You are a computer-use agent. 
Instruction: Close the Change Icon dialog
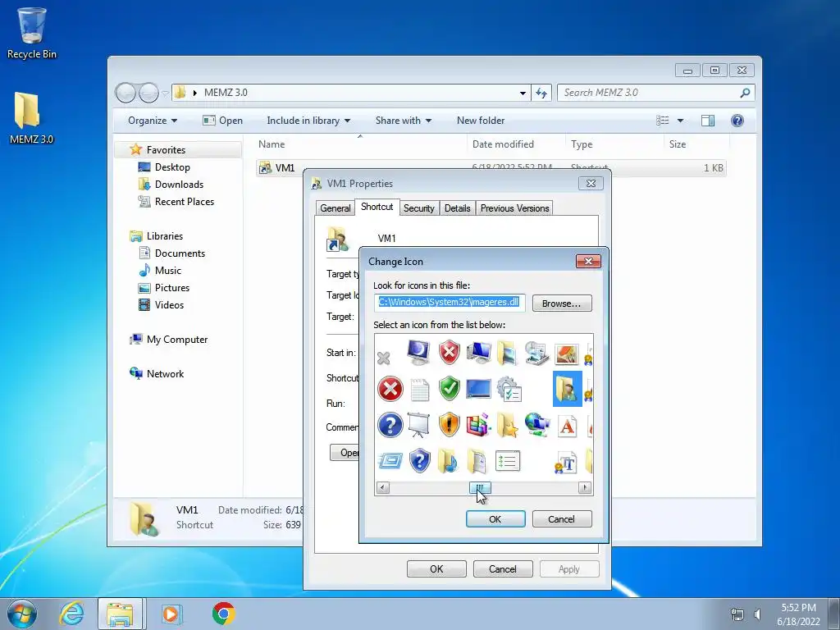(x=588, y=261)
